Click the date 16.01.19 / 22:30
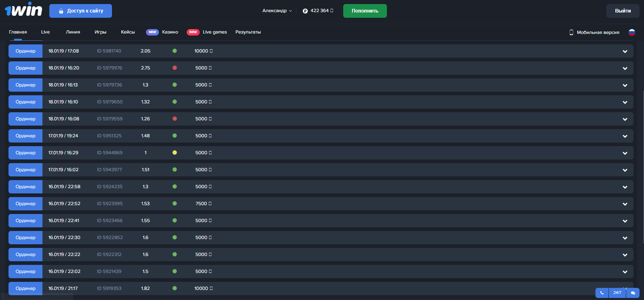This screenshot has height=300, width=644. 64,237
